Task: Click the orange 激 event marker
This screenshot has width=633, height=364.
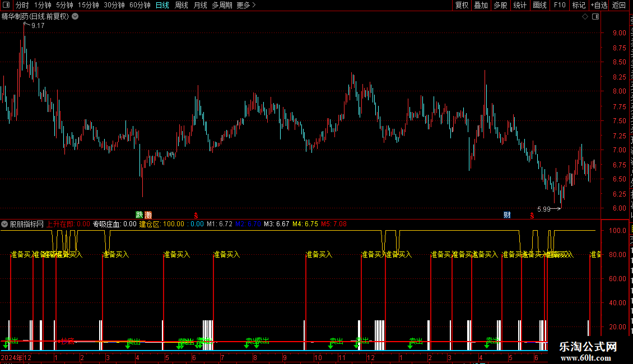Action: tap(148, 214)
